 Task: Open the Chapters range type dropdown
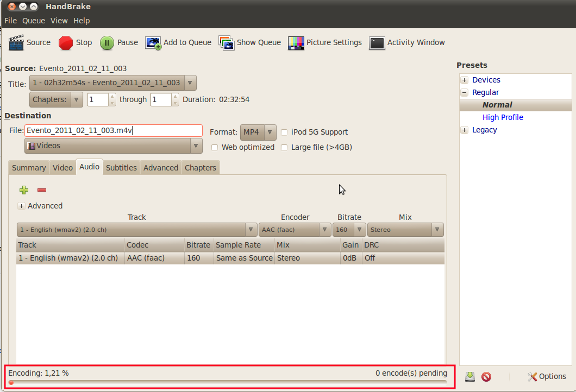pyautogui.click(x=56, y=99)
